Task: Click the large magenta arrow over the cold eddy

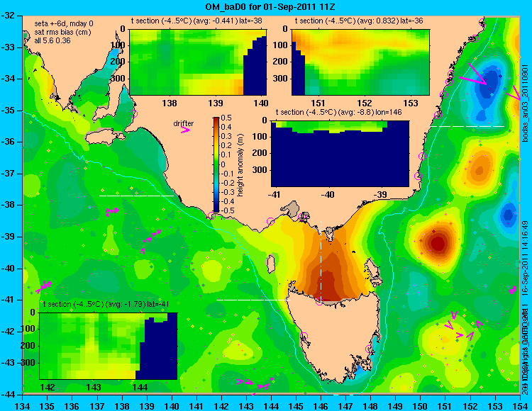Action: (x=474, y=74)
